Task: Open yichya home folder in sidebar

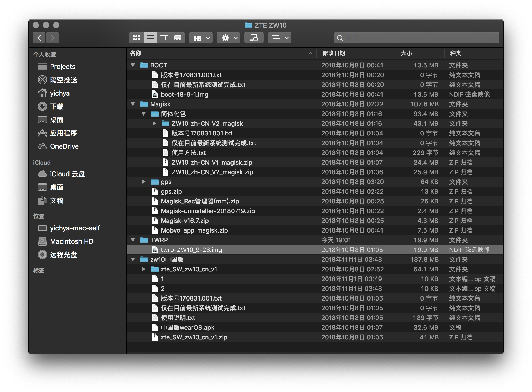Action: point(60,93)
